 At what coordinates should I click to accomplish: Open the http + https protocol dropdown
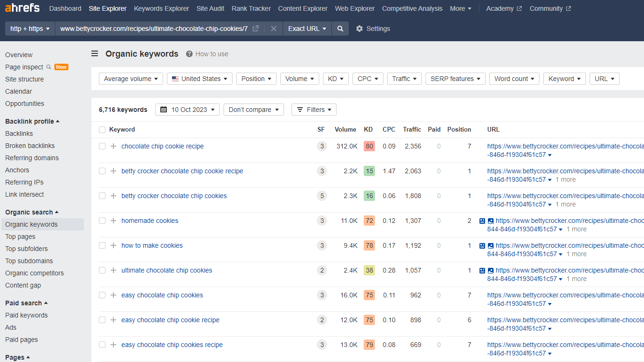pyautogui.click(x=30, y=29)
